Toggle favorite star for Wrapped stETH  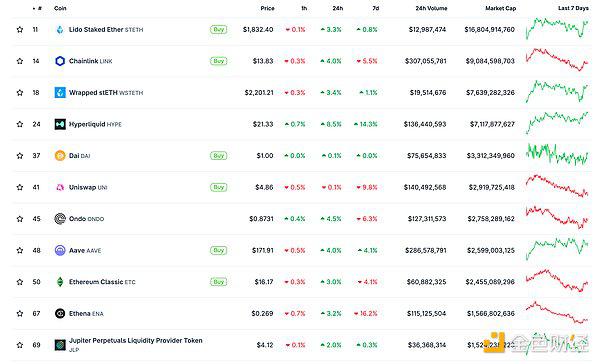pos(20,93)
